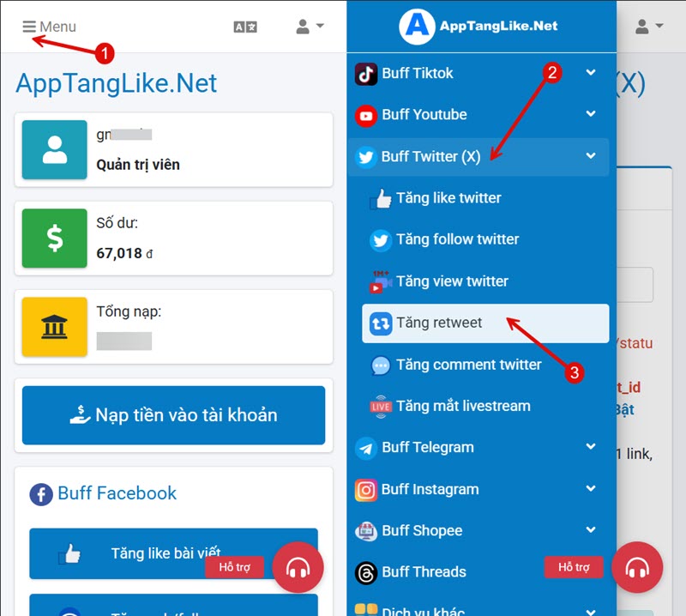Screen dimensions: 686x616
Task: Click the balance value 67,018 đ
Action: tap(124, 253)
